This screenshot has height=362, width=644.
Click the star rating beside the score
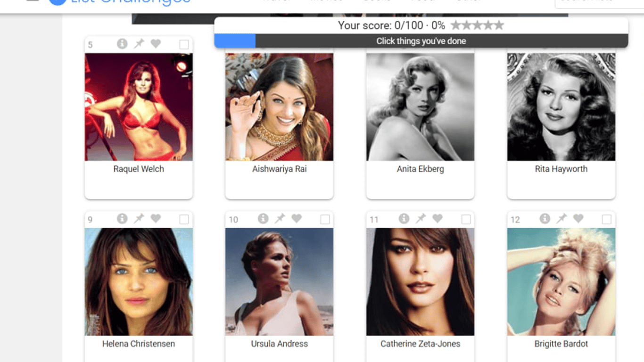click(x=477, y=25)
